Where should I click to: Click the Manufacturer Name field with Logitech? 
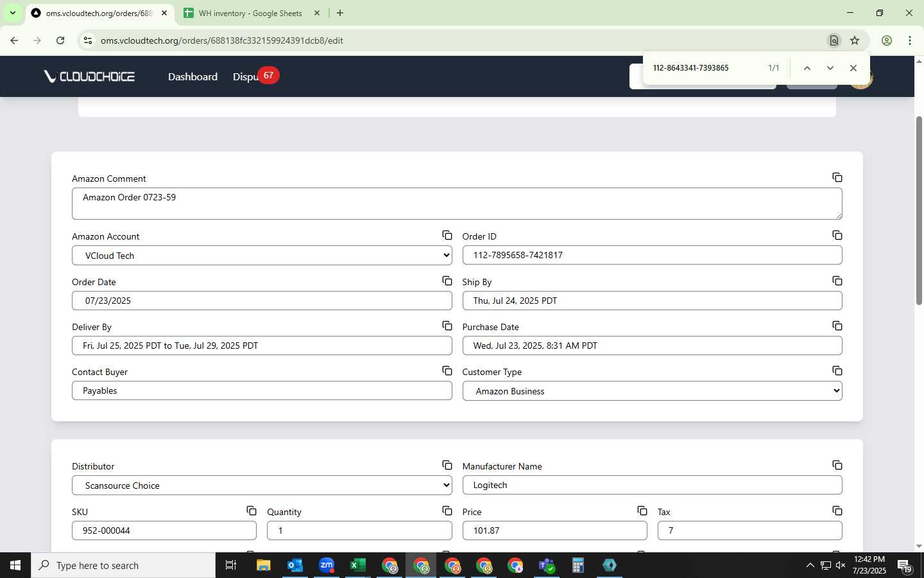652,485
